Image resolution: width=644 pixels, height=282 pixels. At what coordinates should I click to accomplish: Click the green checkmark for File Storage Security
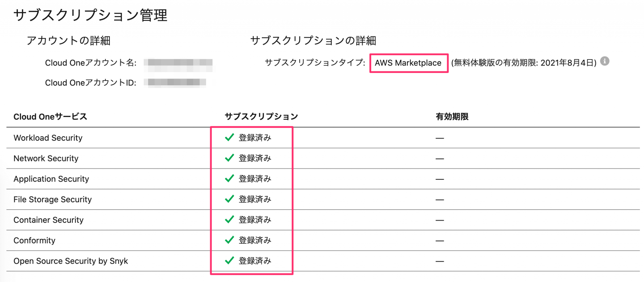pyautogui.click(x=230, y=199)
